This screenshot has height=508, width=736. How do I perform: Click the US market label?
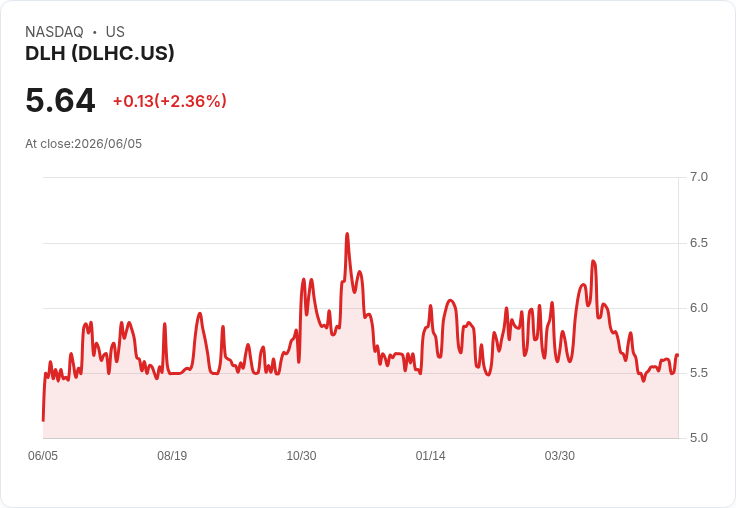(x=115, y=32)
